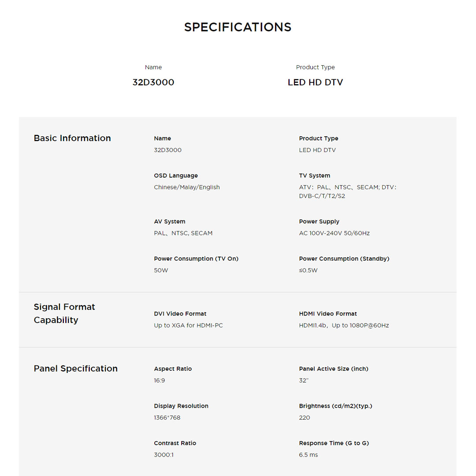
Task: Click the HDMI1.4b Up to 1080P@60Hz value
Action: tap(344, 326)
